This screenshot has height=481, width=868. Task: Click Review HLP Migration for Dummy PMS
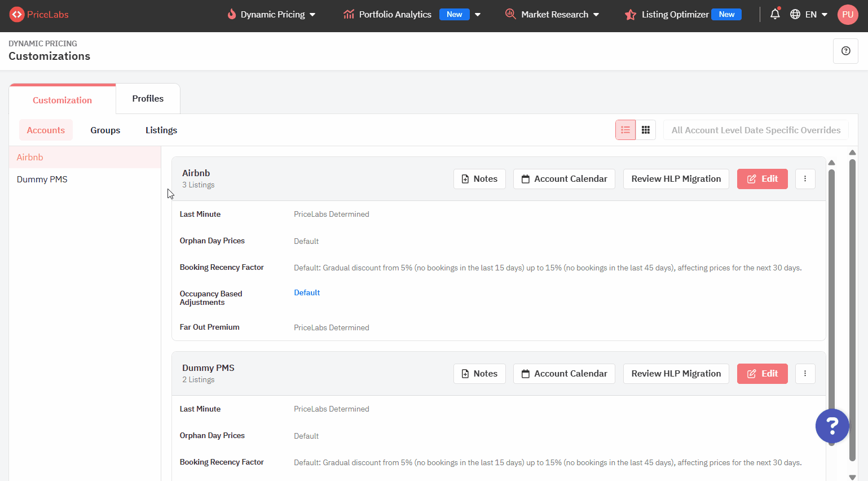point(676,374)
